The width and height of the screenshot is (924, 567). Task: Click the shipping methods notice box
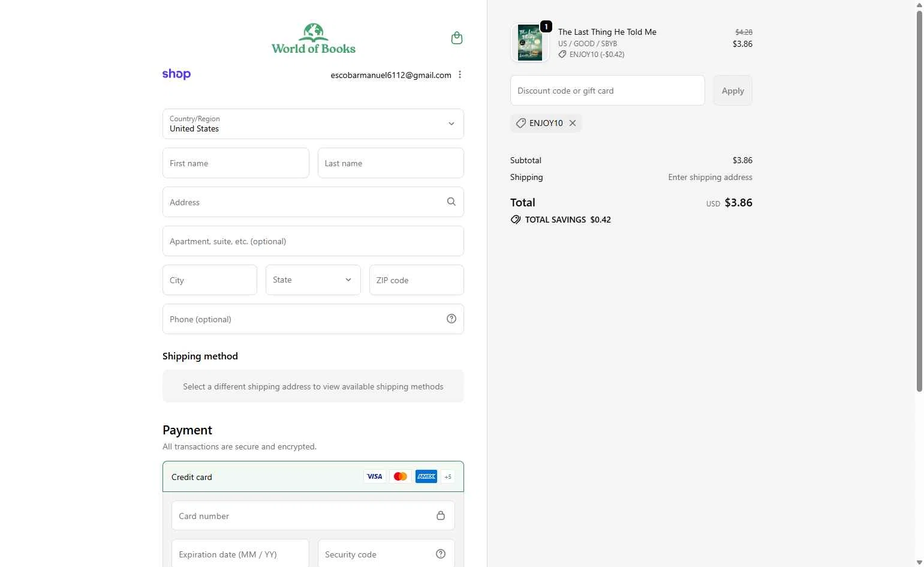(x=313, y=386)
